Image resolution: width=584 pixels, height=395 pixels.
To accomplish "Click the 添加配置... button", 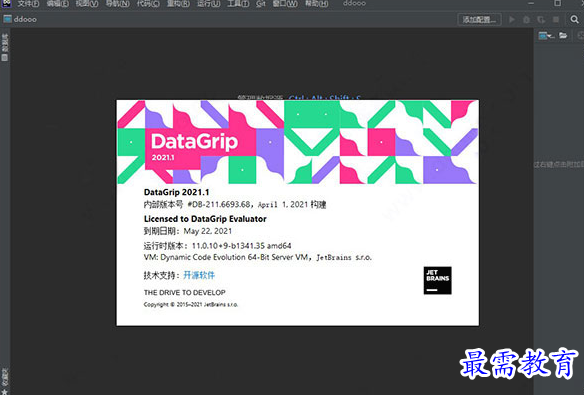I will pyautogui.click(x=479, y=19).
